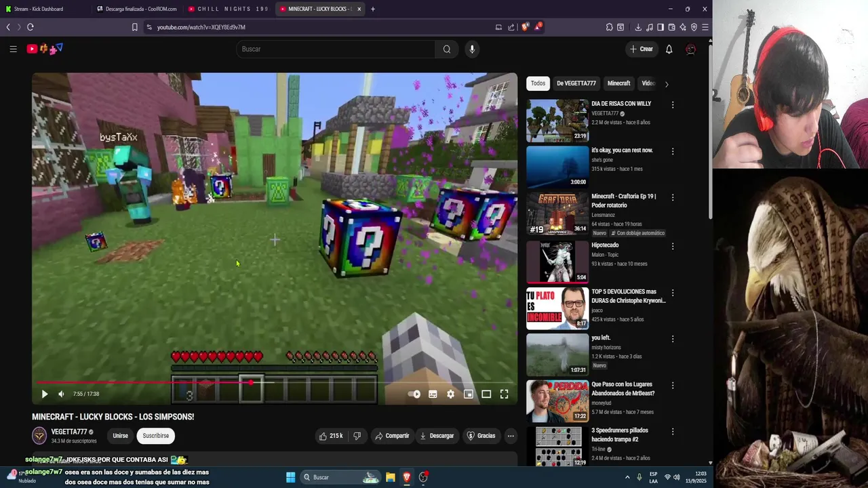Open options for Craftoria Ep 19 video
868x488 pixels.
[672, 198]
